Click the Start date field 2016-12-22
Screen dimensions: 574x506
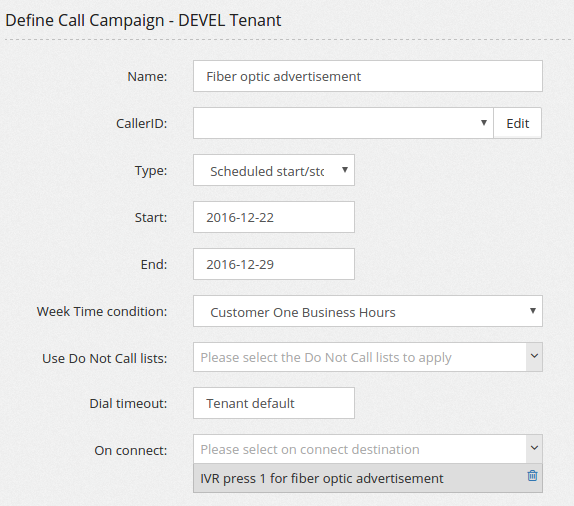(273, 217)
